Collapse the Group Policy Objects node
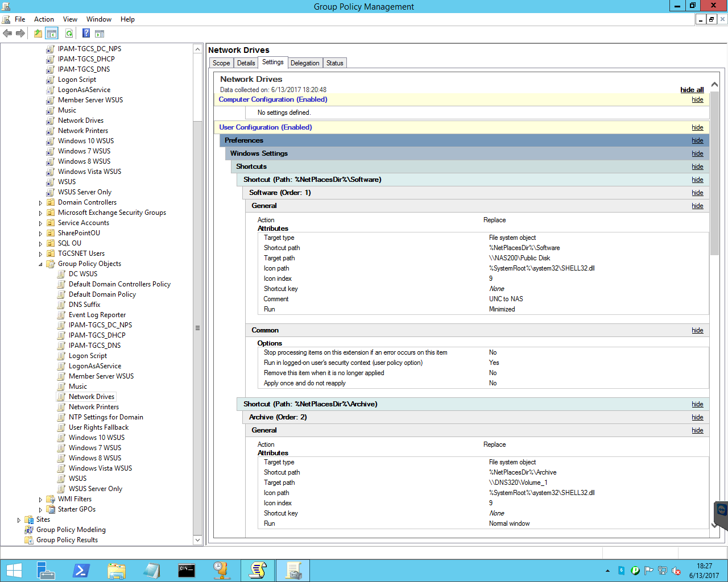Screen dimensions: 728x582 pyautogui.click(x=40, y=264)
